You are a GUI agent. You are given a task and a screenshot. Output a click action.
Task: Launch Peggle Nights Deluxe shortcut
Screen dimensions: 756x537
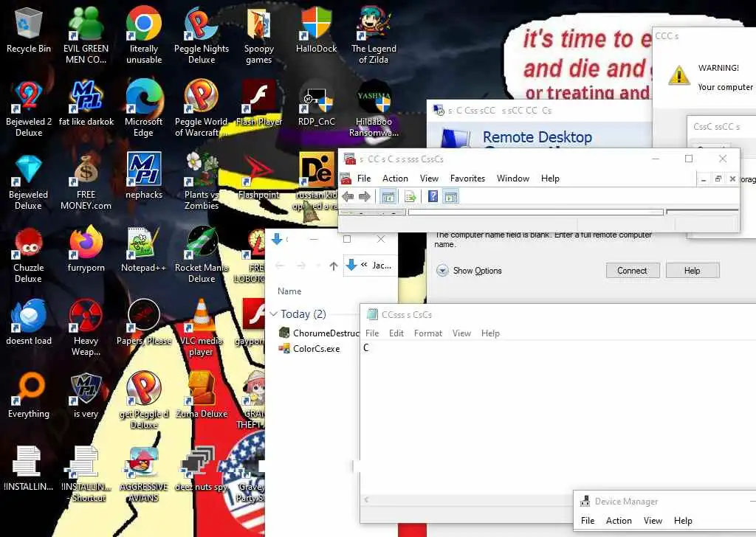202,35
